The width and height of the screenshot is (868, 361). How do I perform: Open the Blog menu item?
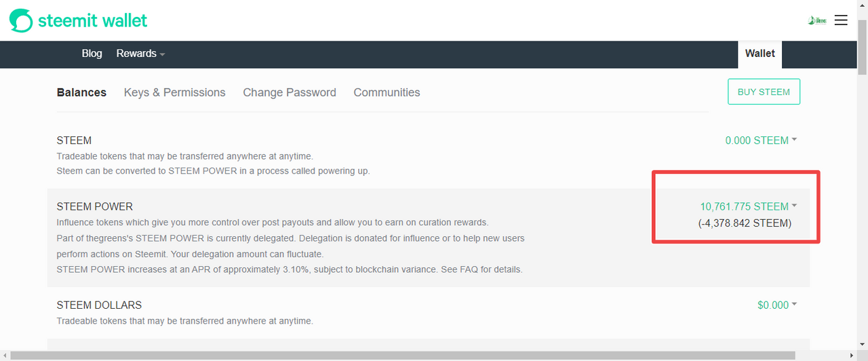pyautogui.click(x=92, y=54)
